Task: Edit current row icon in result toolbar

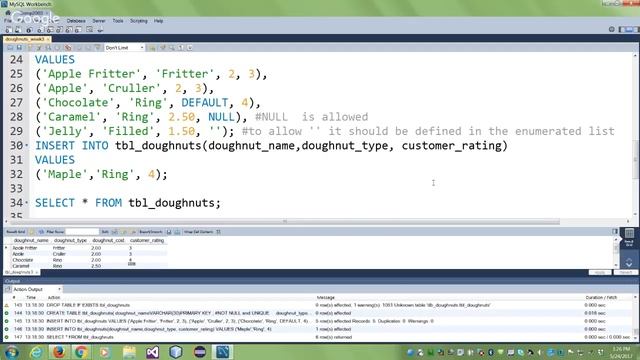Action: click(x=115, y=232)
